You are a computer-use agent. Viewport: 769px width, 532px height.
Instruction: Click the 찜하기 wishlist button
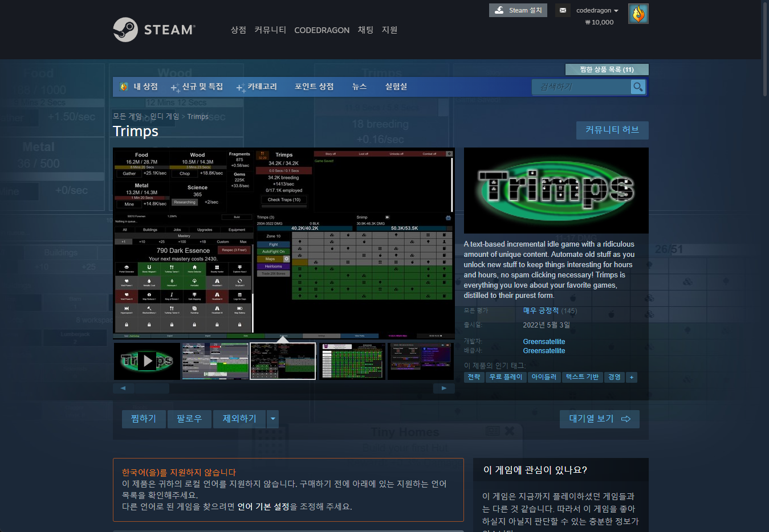click(144, 419)
